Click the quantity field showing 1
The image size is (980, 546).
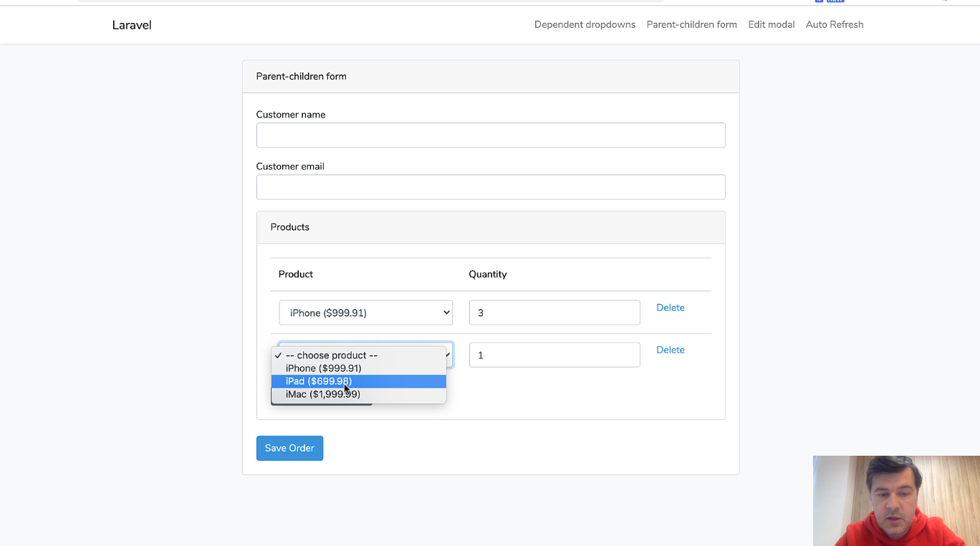[554, 355]
